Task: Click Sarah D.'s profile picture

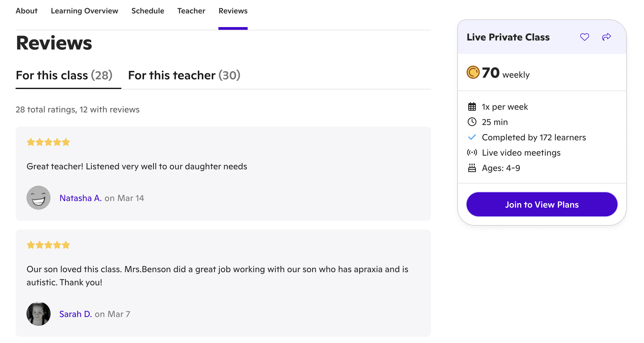Action: (39, 314)
